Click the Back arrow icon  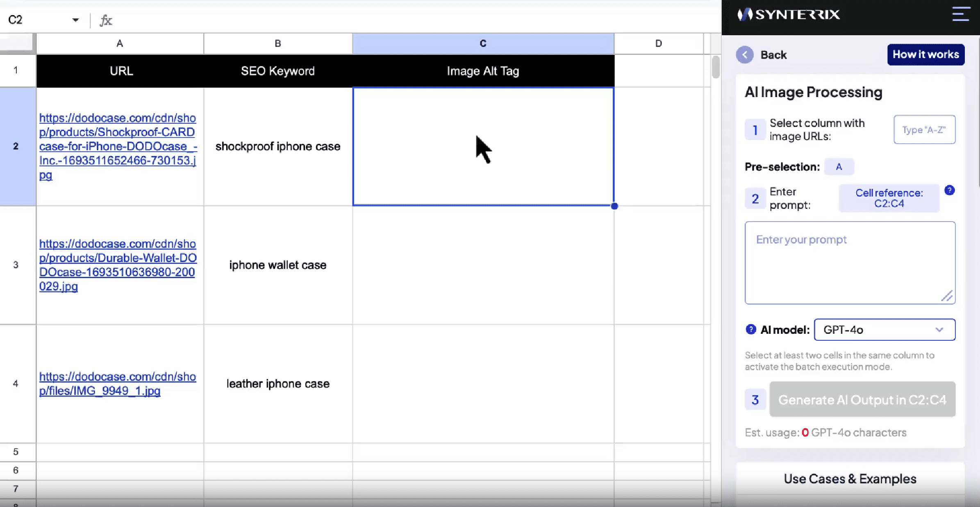pos(744,55)
